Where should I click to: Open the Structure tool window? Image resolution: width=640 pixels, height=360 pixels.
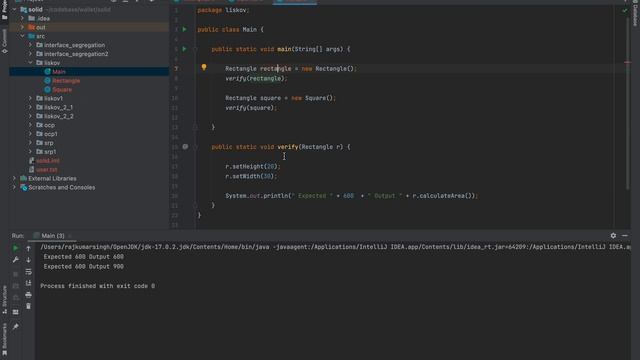click(4, 299)
